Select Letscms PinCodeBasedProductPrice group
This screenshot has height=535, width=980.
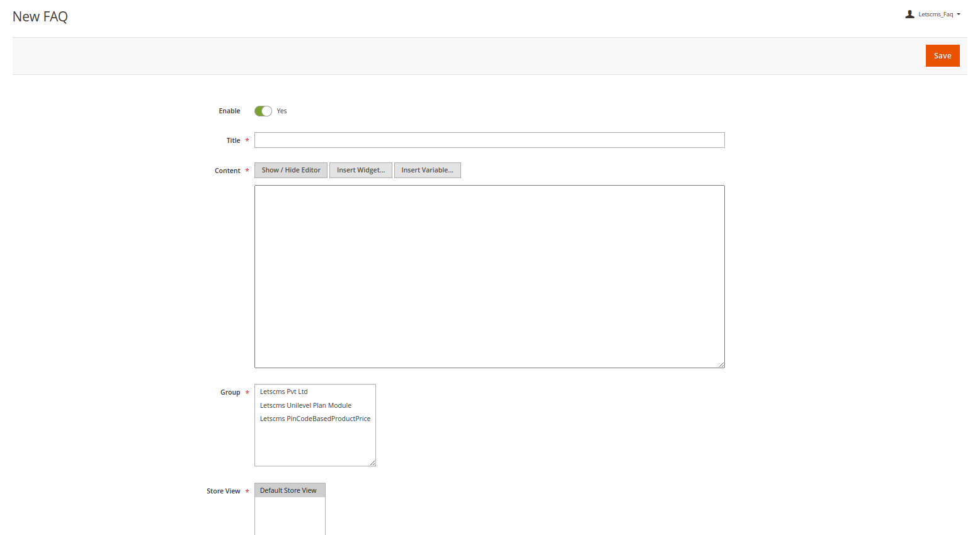(x=315, y=419)
